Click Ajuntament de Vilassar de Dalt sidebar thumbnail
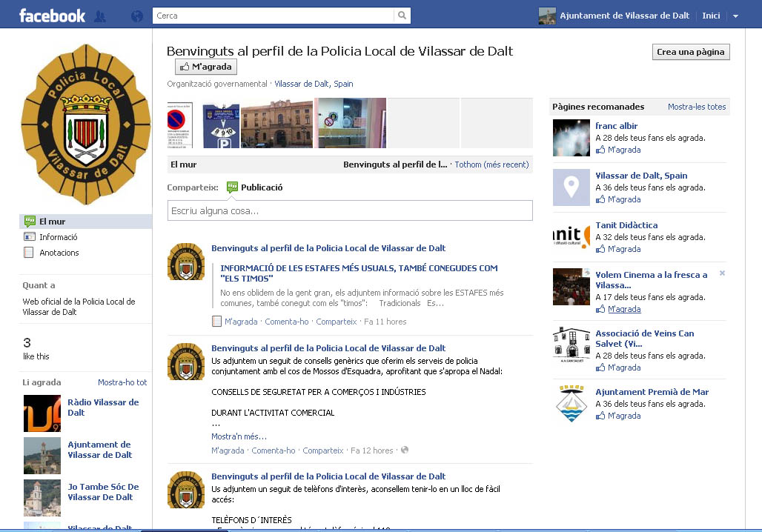The height and width of the screenshot is (532, 762). pyautogui.click(x=42, y=456)
